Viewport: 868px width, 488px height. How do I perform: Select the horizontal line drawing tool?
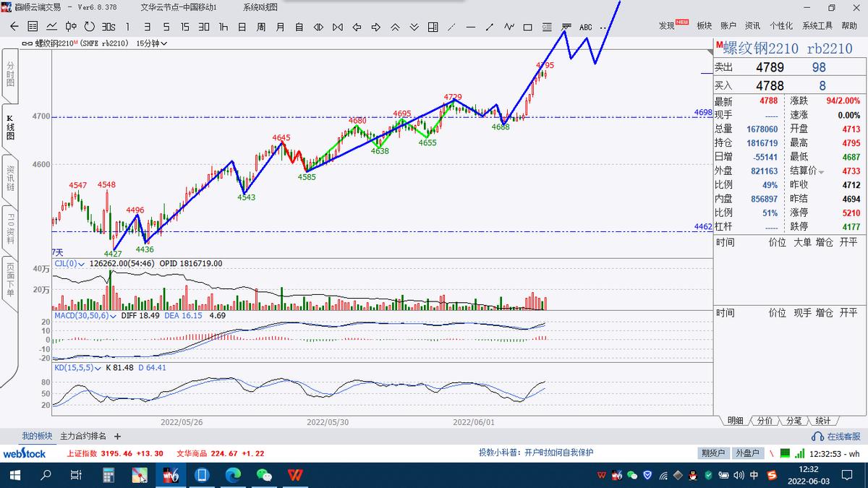click(471, 27)
